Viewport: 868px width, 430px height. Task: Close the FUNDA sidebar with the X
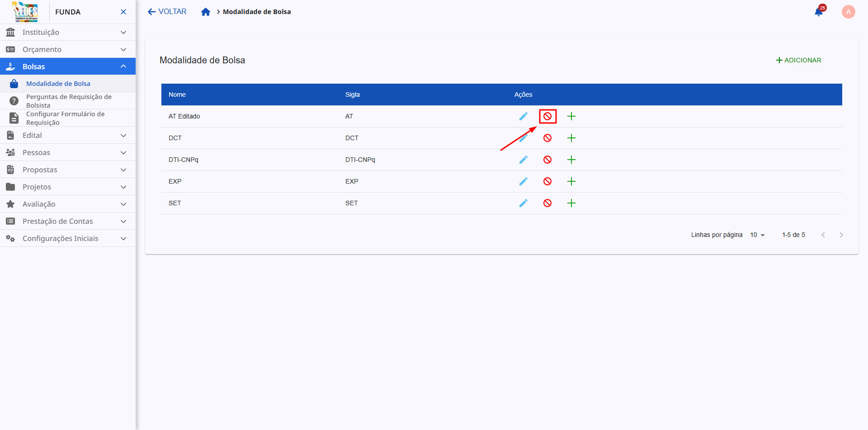(x=123, y=12)
